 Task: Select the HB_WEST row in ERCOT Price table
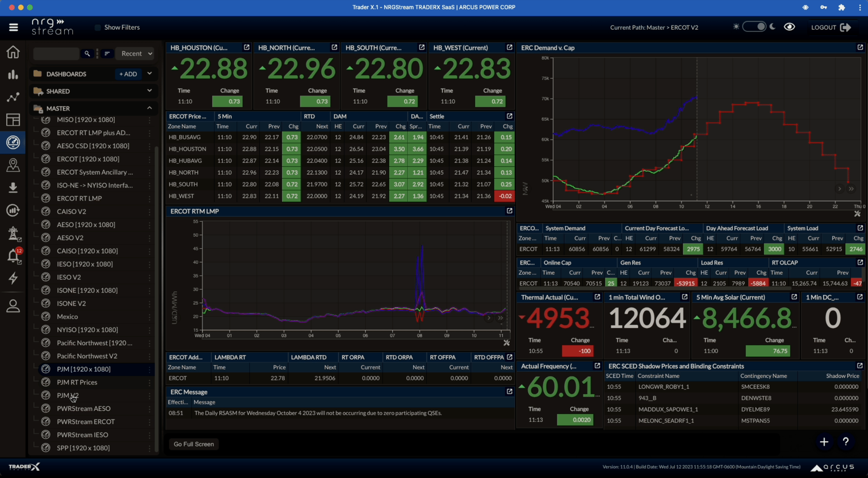pyautogui.click(x=340, y=196)
